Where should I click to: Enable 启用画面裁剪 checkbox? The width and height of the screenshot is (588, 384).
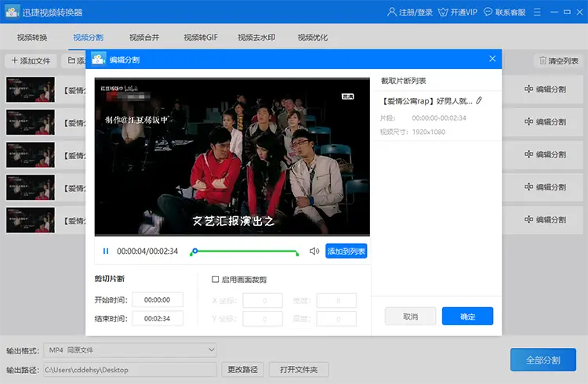click(x=216, y=279)
